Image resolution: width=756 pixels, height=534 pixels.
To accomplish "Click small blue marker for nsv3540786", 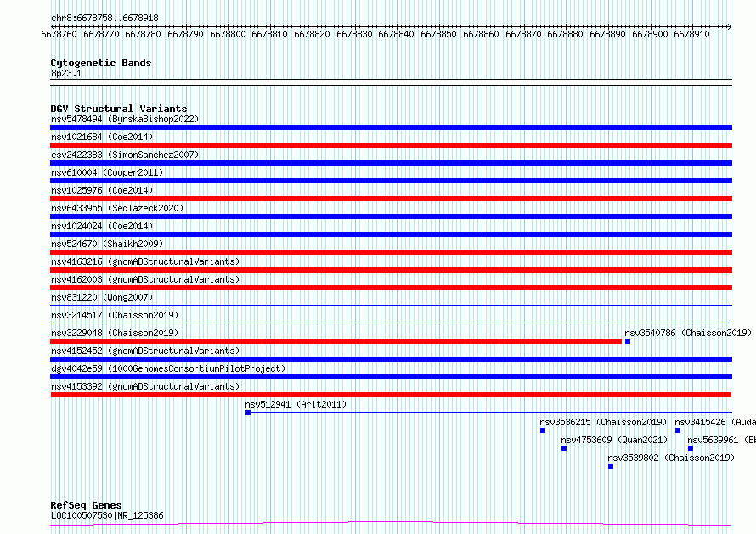I will [628, 341].
